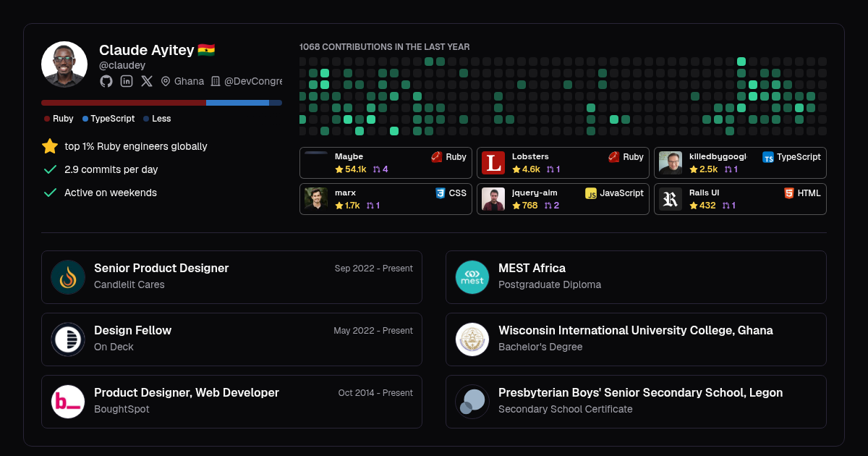Image resolution: width=868 pixels, height=456 pixels.
Task: Click the HTML icon on the Rails UI card
Action: coord(789,193)
